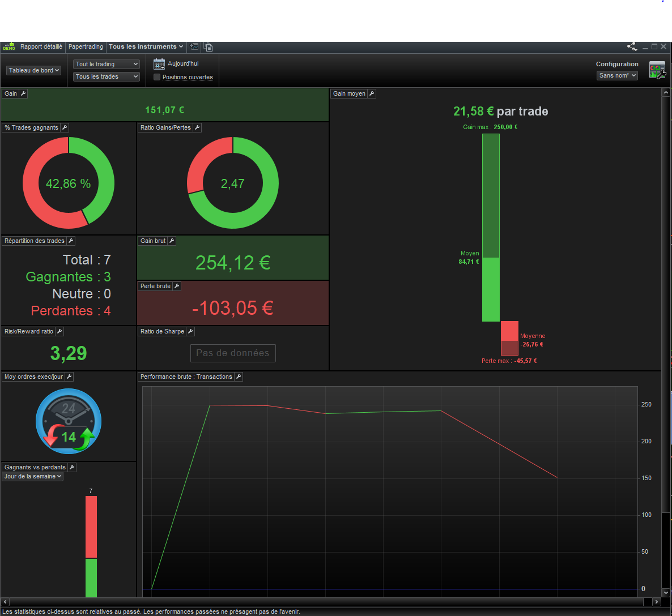The height and width of the screenshot is (616, 672).
Task: Click the 3,29 risk/reward value
Action: [x=69, y=353]
